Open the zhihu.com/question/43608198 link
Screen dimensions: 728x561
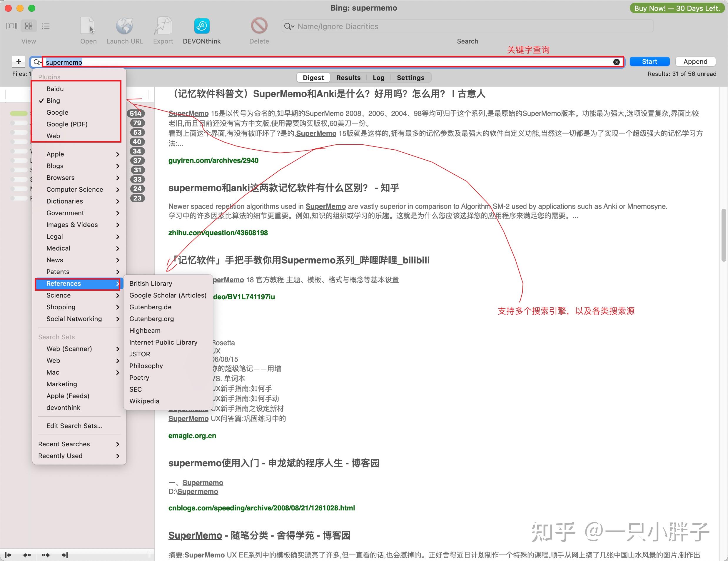(x=218, y=233)
